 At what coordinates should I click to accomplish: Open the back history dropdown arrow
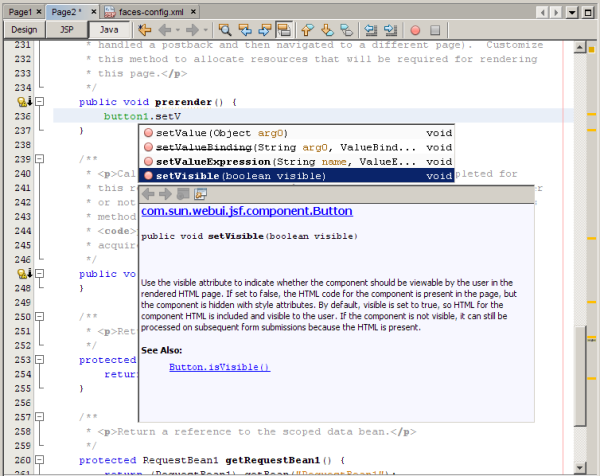pos(178,30)
